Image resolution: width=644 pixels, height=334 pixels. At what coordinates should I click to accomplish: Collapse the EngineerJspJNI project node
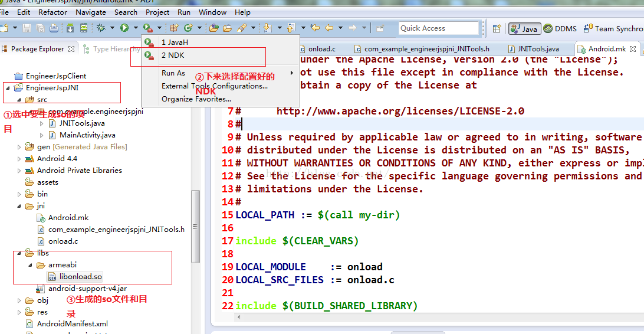click(8, 88)
